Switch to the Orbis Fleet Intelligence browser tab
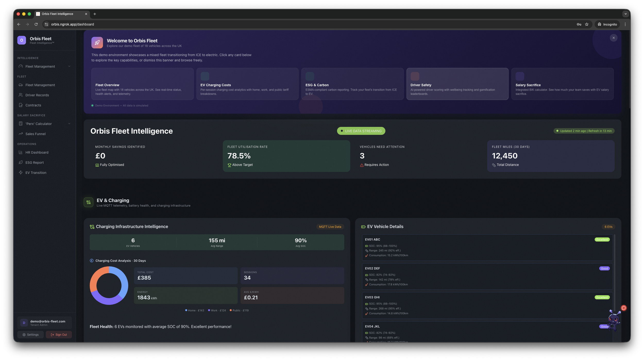Screen dimensions: 644x360 [x=57, y=14]
